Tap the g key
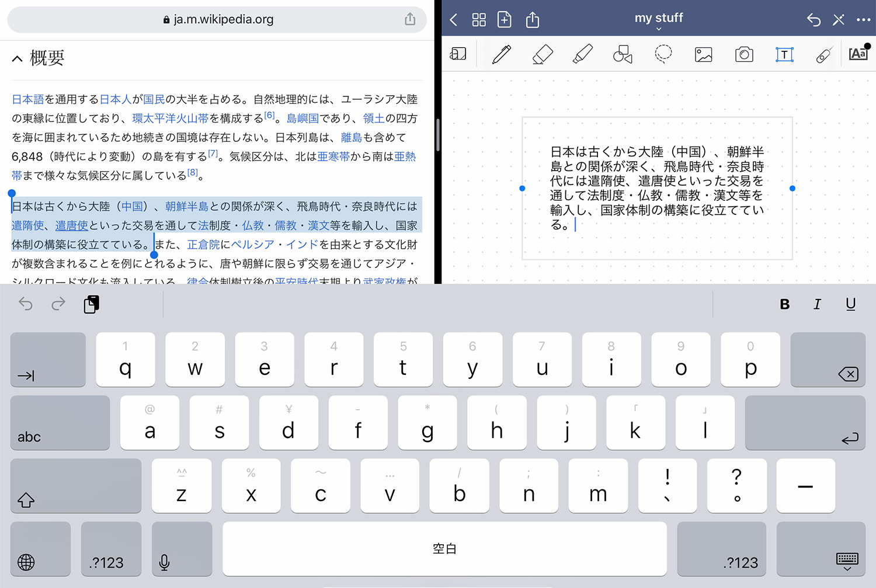 (x=427, y=423)
